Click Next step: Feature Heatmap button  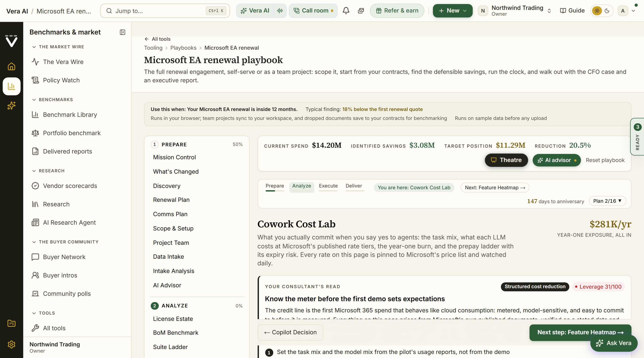click(580, 332)
